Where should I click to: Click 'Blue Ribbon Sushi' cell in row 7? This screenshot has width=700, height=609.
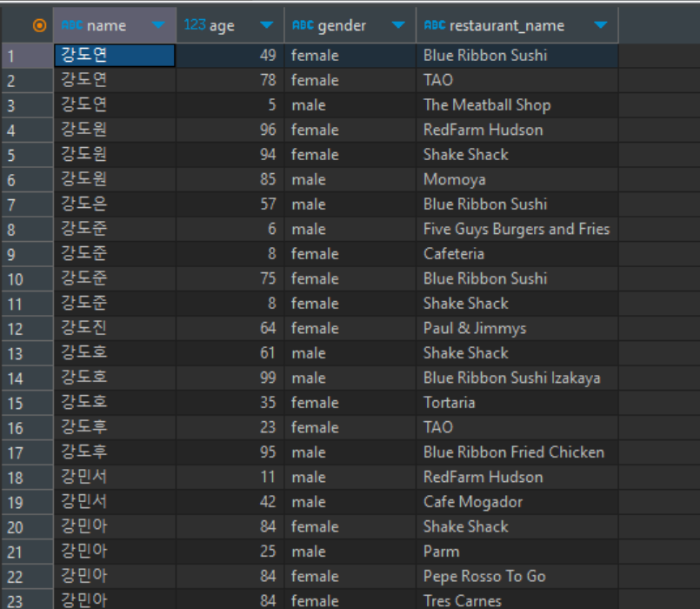click(517, 204)
